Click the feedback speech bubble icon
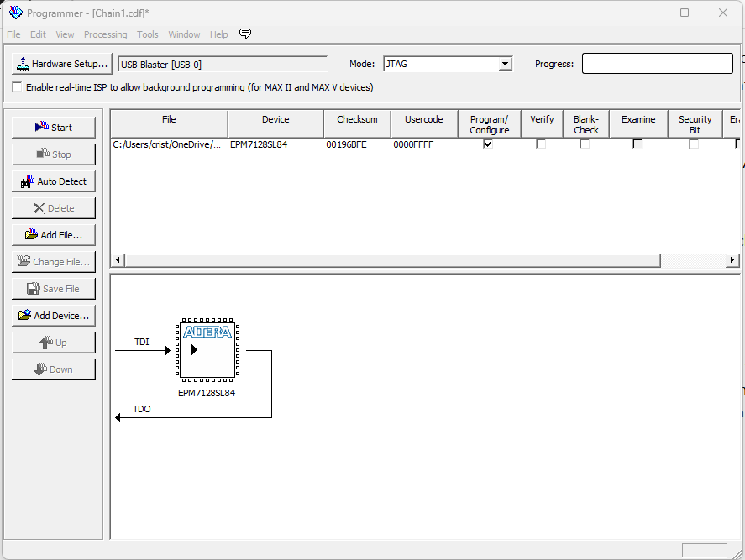This screenshot has width=745, height=560. coord(245,34)
